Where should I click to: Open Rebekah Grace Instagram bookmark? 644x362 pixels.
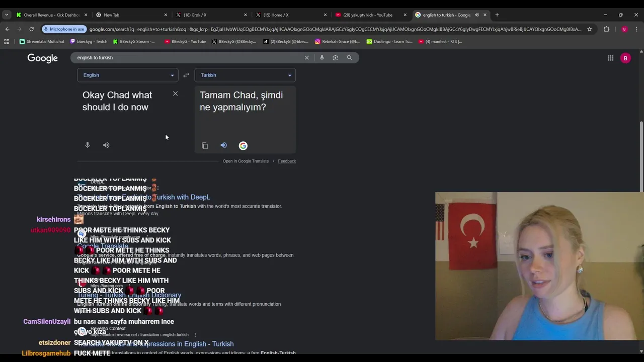click(x=338, y=42)
